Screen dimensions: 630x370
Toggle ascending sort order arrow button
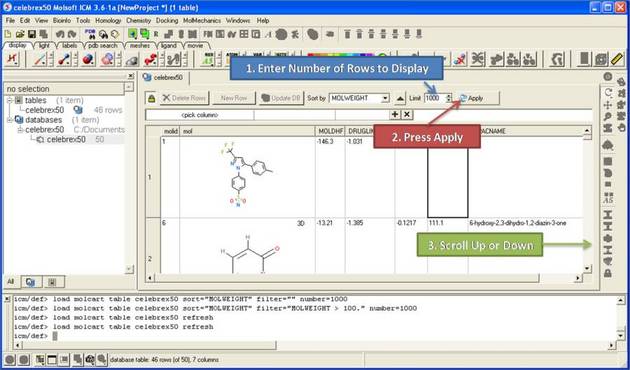pos(401,98)
